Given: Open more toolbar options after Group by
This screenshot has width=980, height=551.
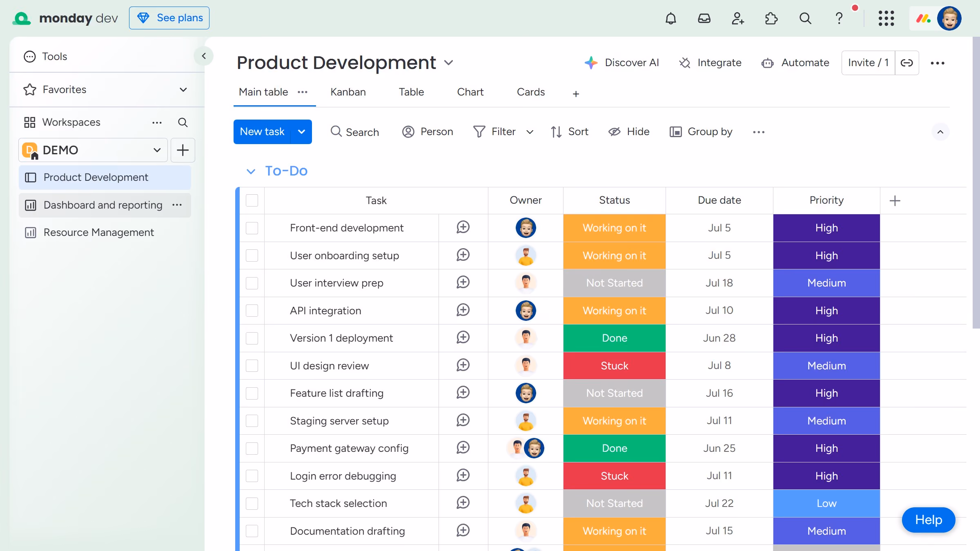Looking at the screenshot, I should pos(758,132).
